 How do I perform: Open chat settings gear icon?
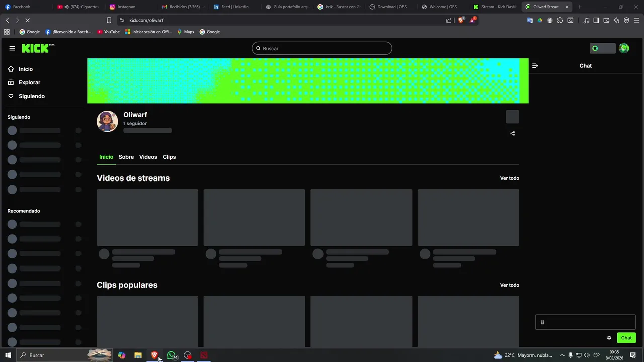609,338
